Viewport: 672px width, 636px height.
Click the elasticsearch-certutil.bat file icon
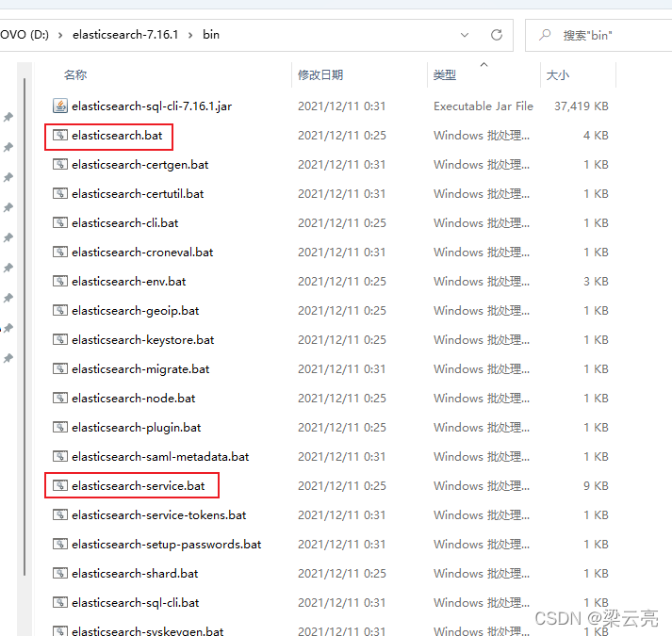(60, 193)
